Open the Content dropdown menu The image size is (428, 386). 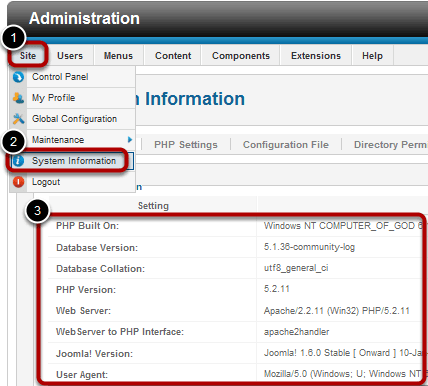(x=173, y=56)
